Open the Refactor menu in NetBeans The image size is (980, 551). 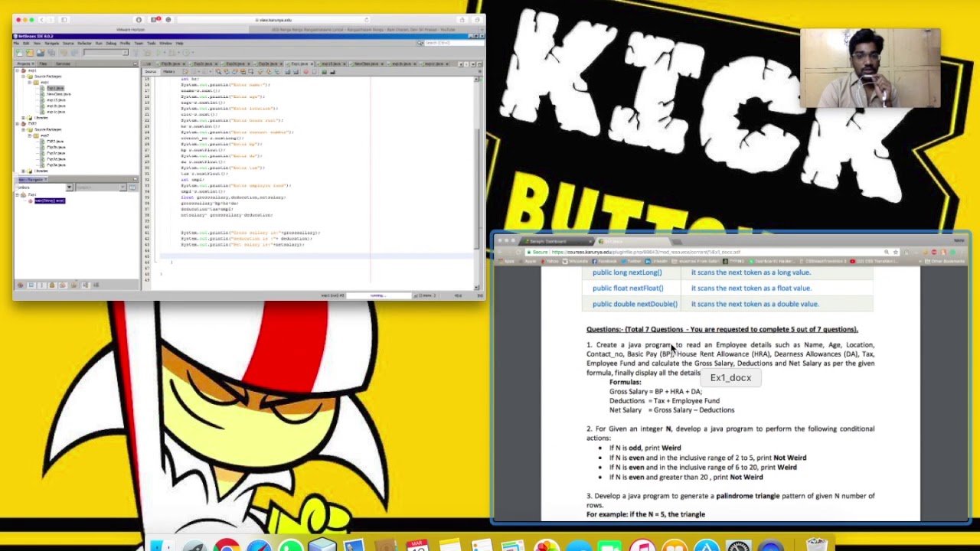(84, 44)
